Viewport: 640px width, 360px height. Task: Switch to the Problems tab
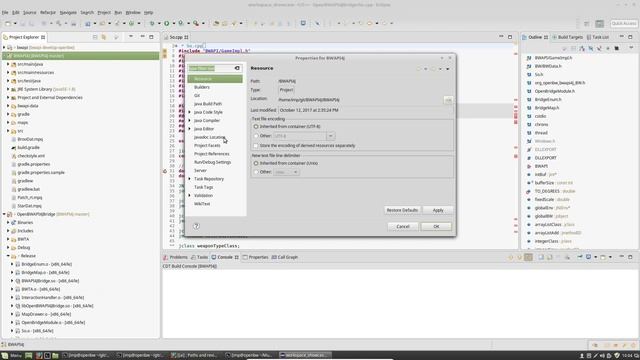click(x=176, y=257)
